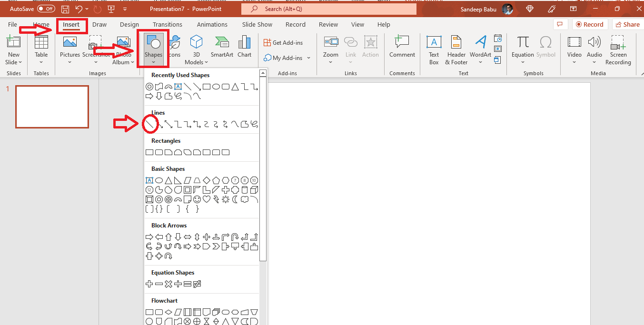The height and width of the screenshot is (325, 644).
Task: Insert a Chart from the ribbon
Action: click(244, 47)
